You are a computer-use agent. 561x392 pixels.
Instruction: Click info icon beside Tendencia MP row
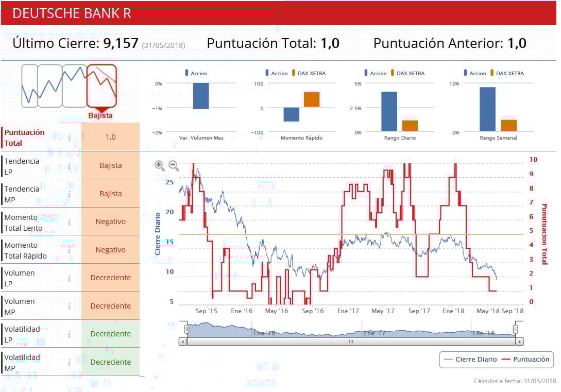click(70, 194)
